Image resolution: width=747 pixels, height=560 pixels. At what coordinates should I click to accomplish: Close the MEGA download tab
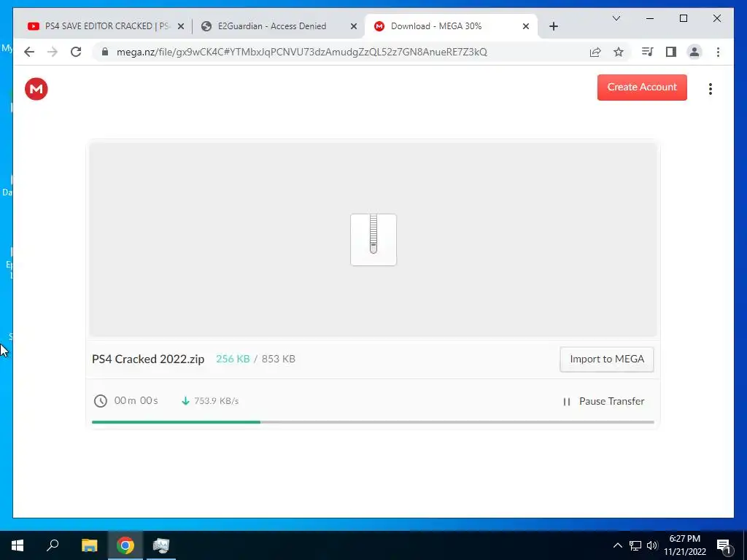tap(526, 27)
